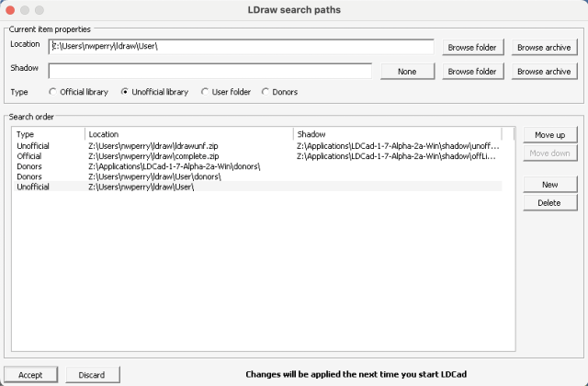Click Browse folder for Shadow
The height and width of the screenshot is (386, 588).
coord(472,72)
